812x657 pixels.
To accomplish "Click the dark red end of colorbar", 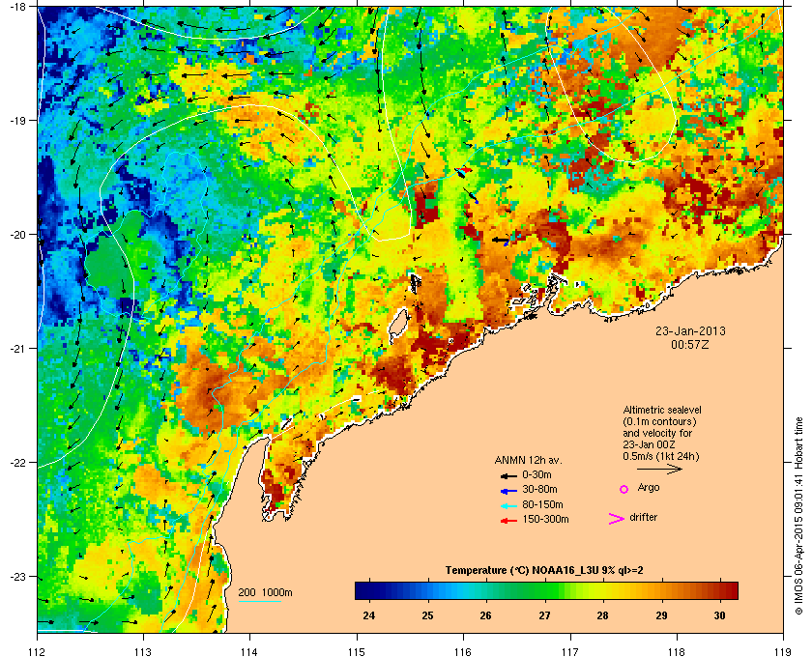I will [730, 590].
